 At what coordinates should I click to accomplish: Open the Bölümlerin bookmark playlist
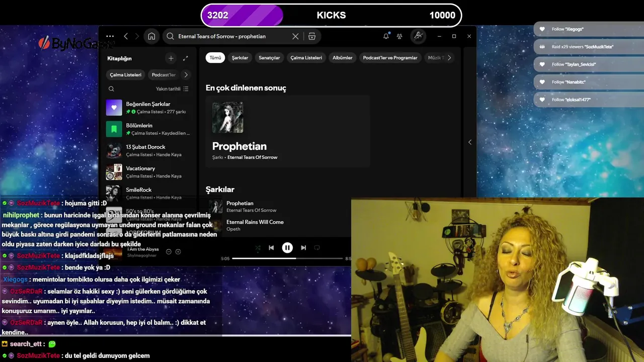(148, 129)
